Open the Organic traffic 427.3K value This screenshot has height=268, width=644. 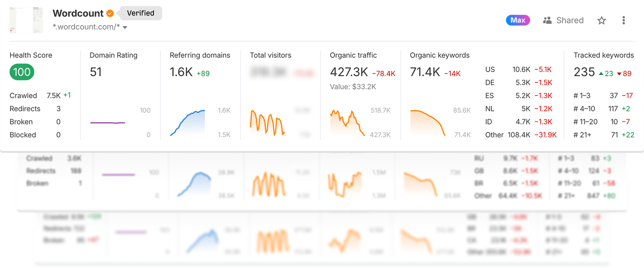tap(349, 72)
